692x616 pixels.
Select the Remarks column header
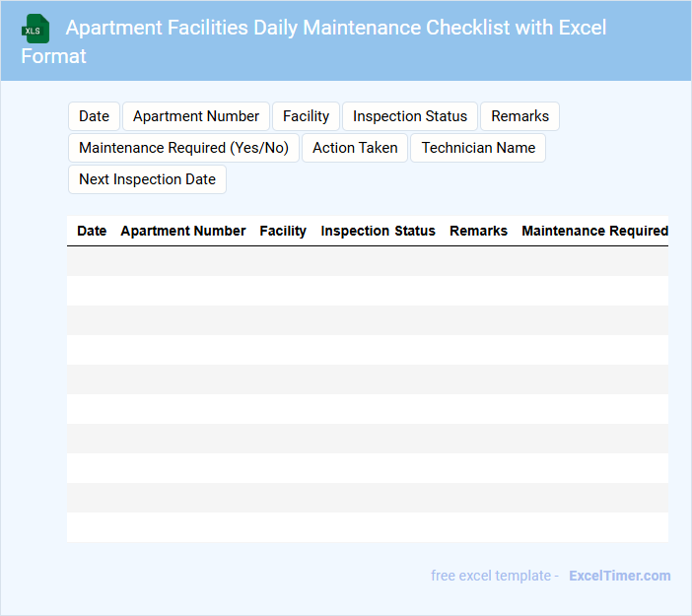point(478,231)
